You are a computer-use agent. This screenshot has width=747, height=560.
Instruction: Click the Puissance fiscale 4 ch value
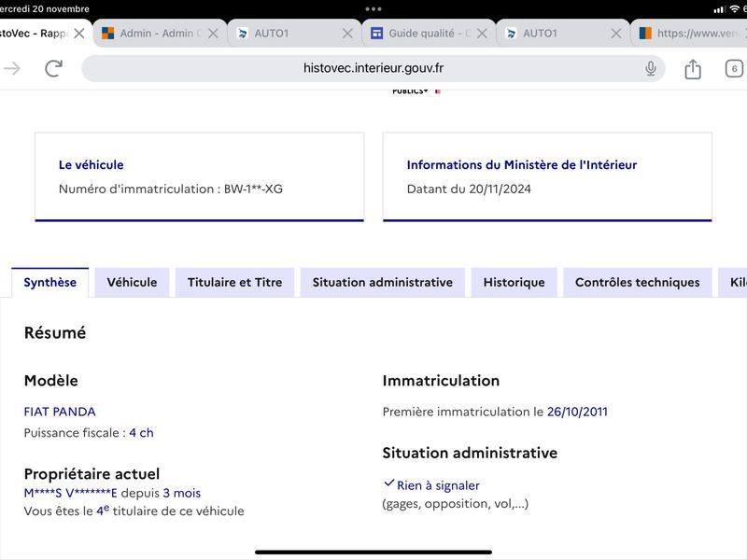pyautogui.click(x=141, y=433)
